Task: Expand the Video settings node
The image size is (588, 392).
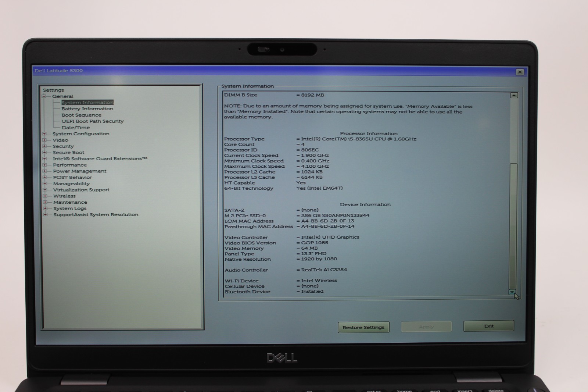Action: [x=44, y=140]
